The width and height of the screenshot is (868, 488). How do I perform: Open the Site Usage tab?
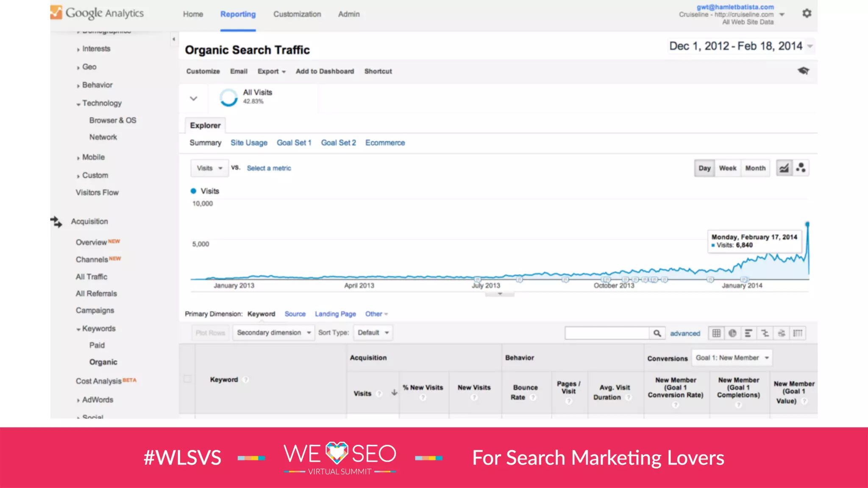249,143
